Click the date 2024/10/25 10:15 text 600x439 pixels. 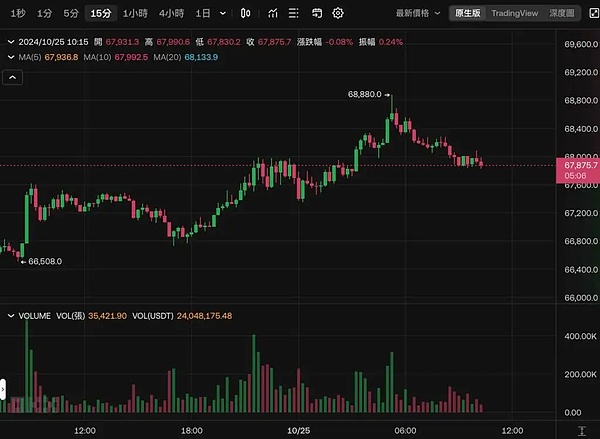point(53,42)
